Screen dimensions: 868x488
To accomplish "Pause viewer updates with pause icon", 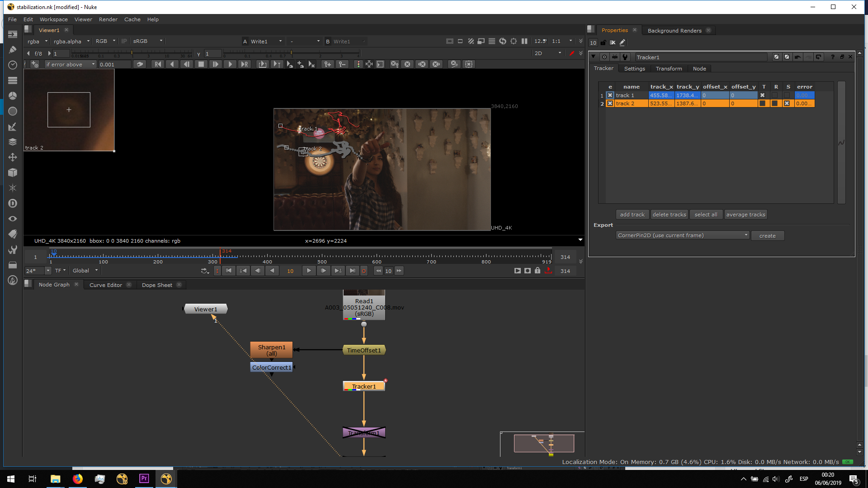I will pos(524,41).
